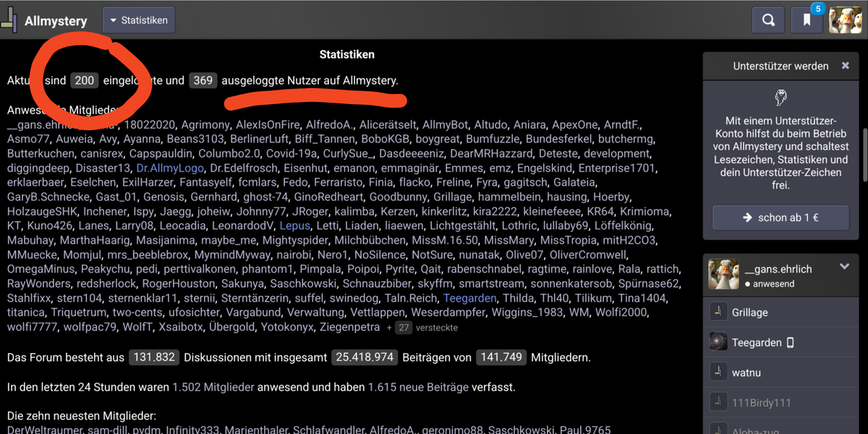Screen dimensions: 868x434
Task: Open the search magnifier icon
Action: pos(768,20)
